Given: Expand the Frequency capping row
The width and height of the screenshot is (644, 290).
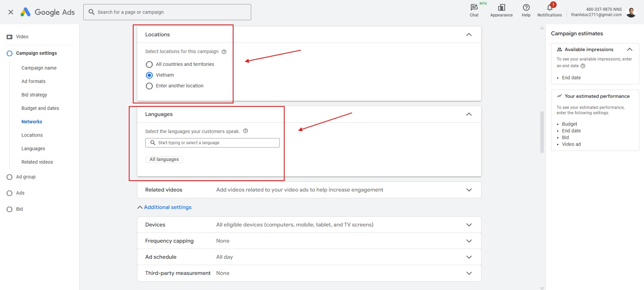Looking at the screenshot, I should [x=469, y=241].
